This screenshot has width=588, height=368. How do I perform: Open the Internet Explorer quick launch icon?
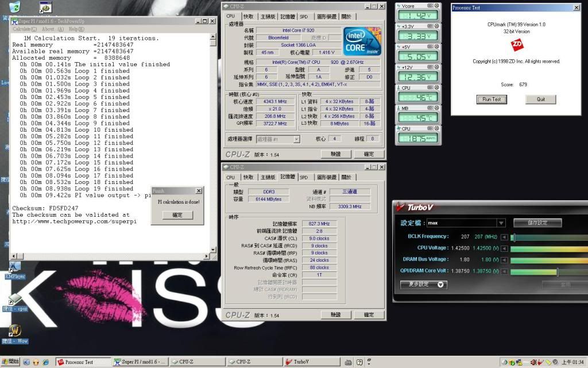tap(45, 362)
